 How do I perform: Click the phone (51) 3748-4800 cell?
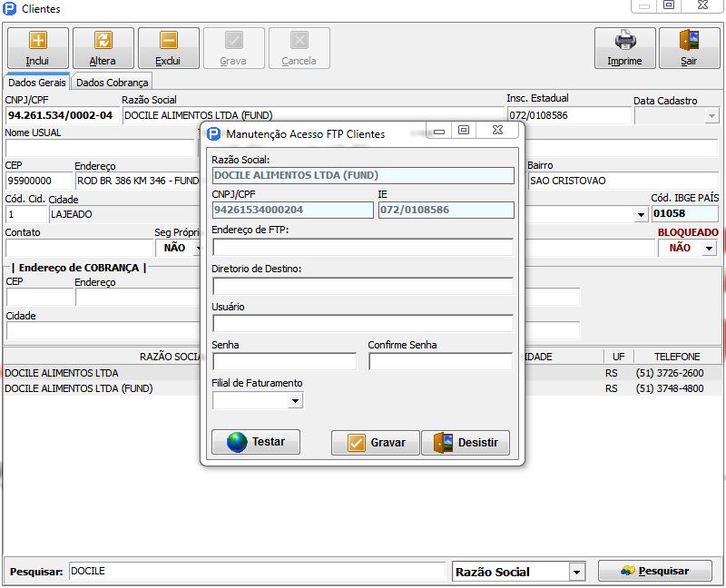pyautogui.click(x=670, y=388)
